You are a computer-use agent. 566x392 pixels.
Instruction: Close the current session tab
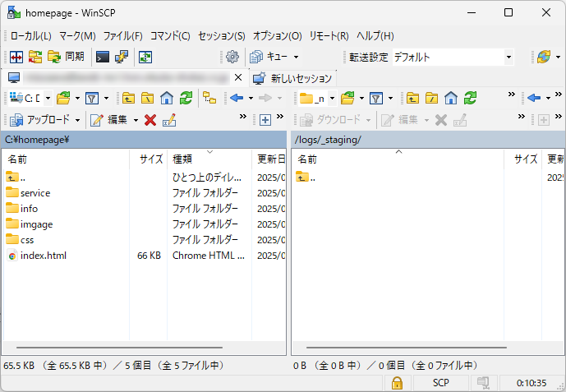(237, 78)
